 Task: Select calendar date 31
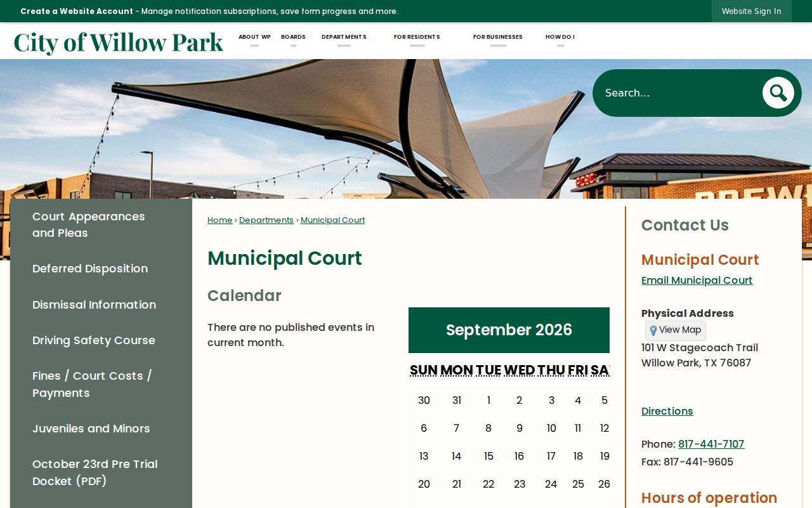[x=457, y=401]
